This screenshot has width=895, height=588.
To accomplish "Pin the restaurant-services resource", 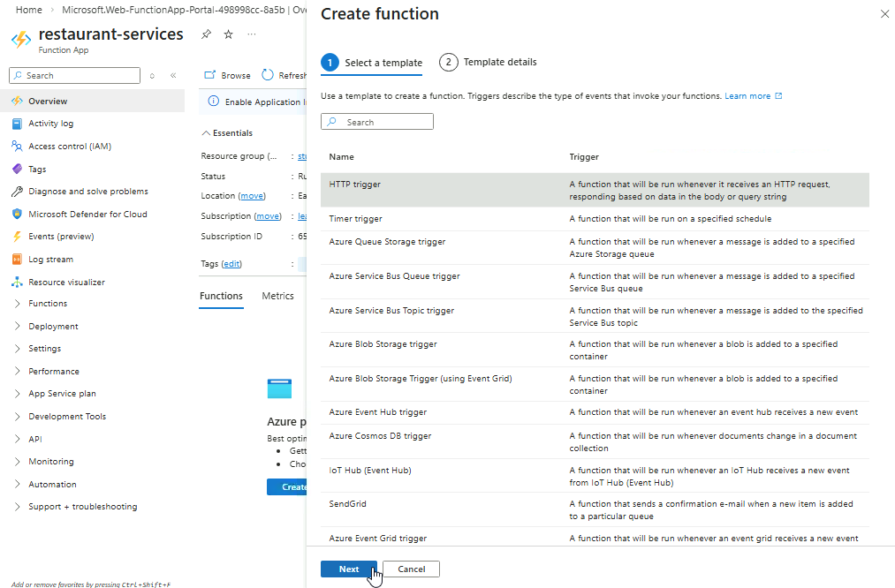I will (206, 34).
